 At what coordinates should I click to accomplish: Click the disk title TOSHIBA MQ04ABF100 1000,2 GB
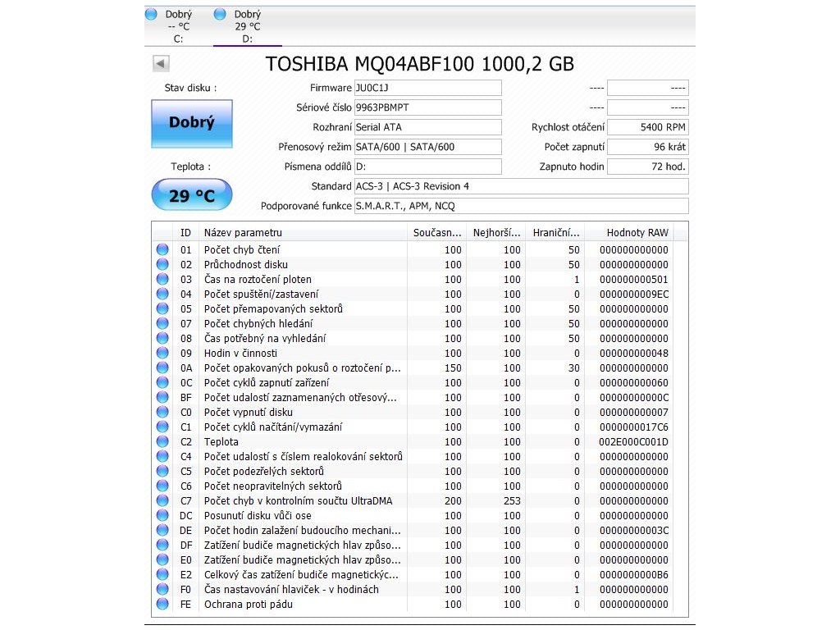pos(419,64)
